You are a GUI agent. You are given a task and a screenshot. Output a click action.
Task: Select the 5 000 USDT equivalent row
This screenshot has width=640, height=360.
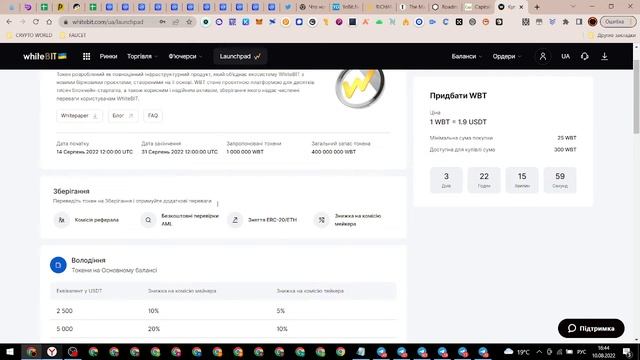pos(223,329)
